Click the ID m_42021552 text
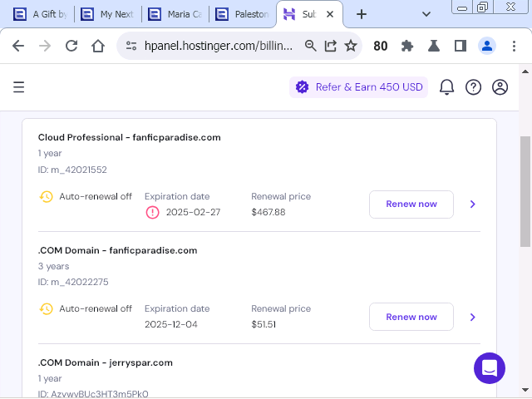 [72, 170]
